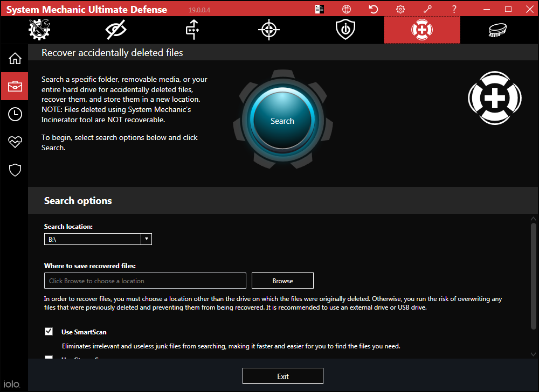Click the save recovered files location field
Viewport: 539px width, 392px height.
(145, 281)
